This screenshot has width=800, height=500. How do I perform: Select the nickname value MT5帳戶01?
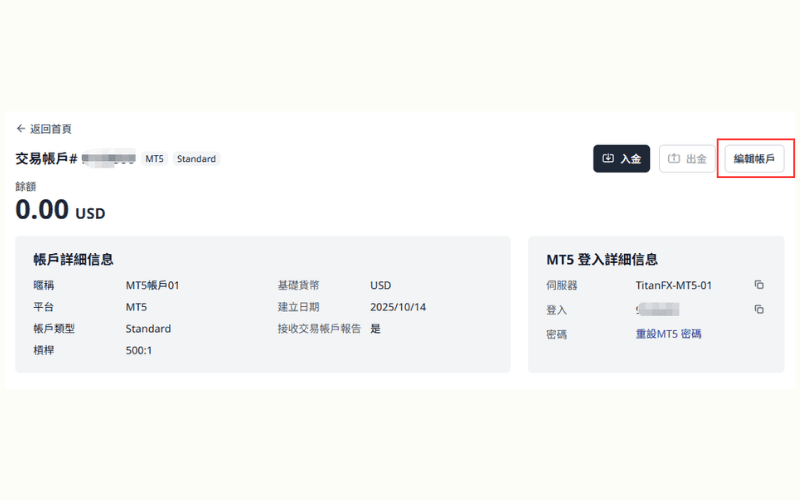click(152, 285)
